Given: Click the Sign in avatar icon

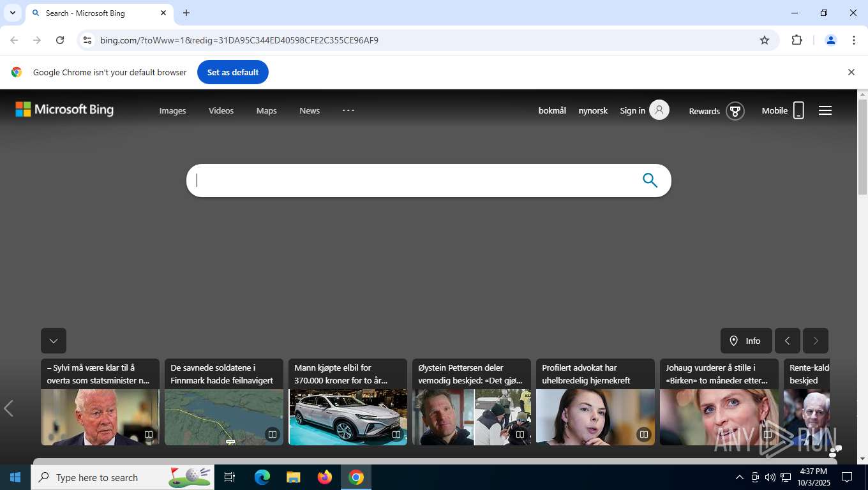Looking at the screenshot, I should 659,110.
